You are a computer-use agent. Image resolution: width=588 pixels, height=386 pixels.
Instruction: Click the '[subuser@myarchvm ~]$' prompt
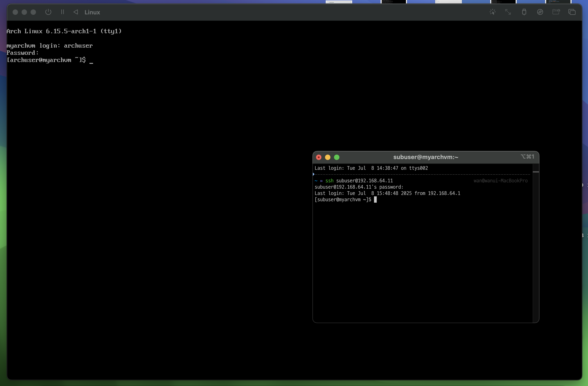coord(343,200)
